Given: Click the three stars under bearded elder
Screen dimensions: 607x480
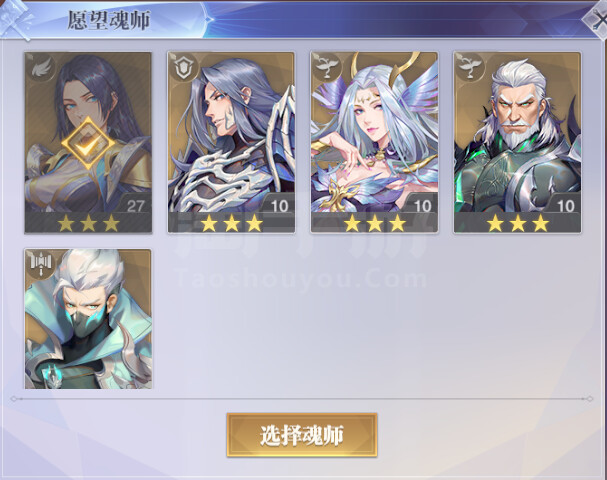Looking at the screenshot, I should tap(518, 223).
